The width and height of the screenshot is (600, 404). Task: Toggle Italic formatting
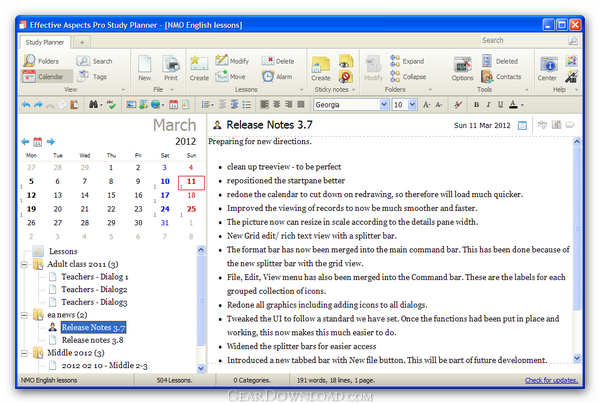[x=488, y=104]
